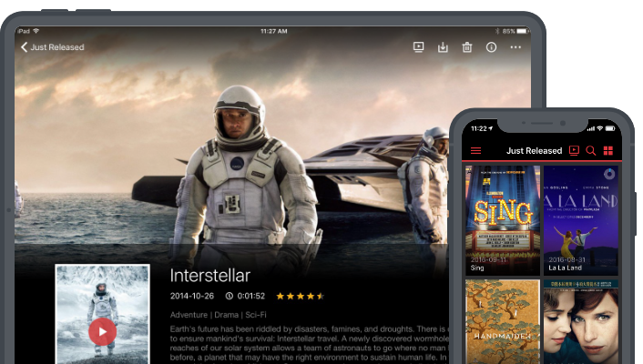This screenshot has height=364, width=643.
Task: Delete Interstellar using the trash icon
Action: [467, 47]
